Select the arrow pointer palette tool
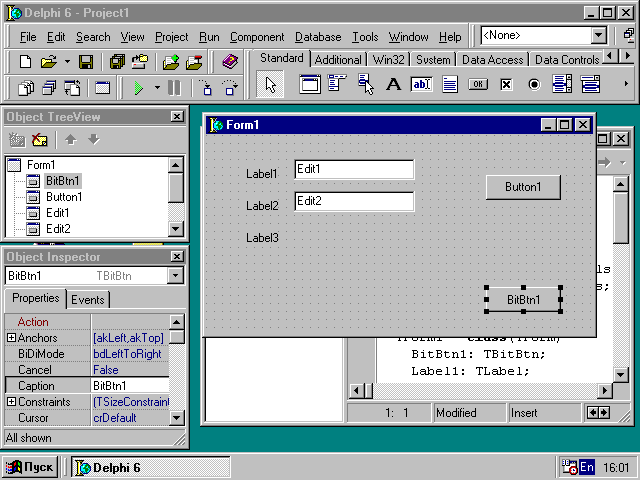This screenshot has height=480, width=640. tap(270, 84)
